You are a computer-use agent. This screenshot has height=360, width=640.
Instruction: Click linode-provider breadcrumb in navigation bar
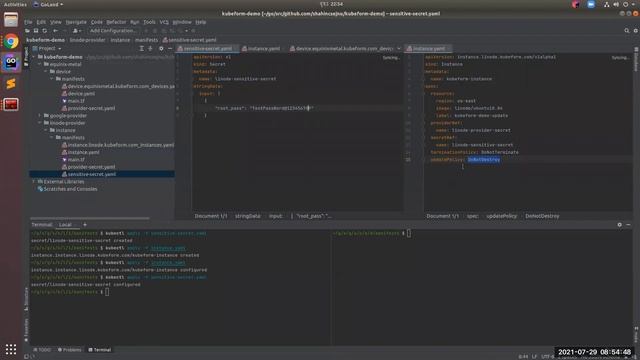[87, 40]
